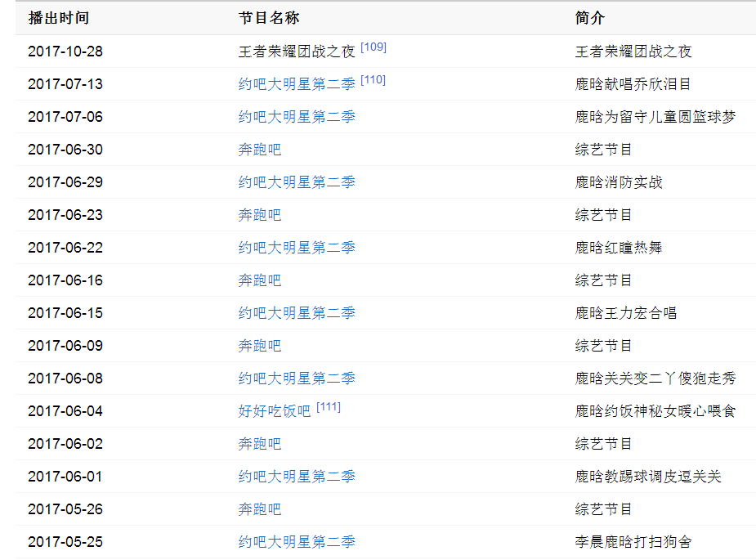The image size is (756, 560).
Task: Open 奔跑吧 link in 2017-05-26 row
Action: coord(259,509)
